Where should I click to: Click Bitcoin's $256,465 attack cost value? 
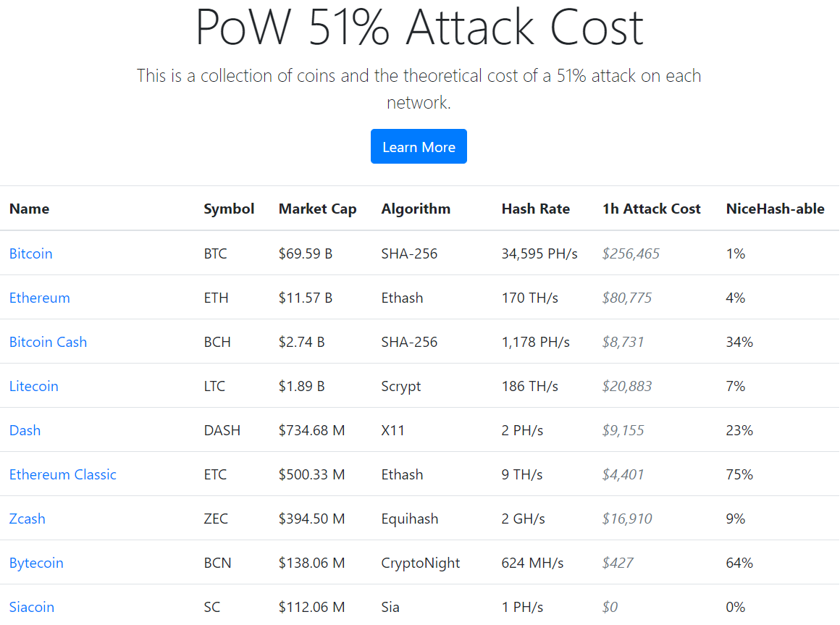631,253
